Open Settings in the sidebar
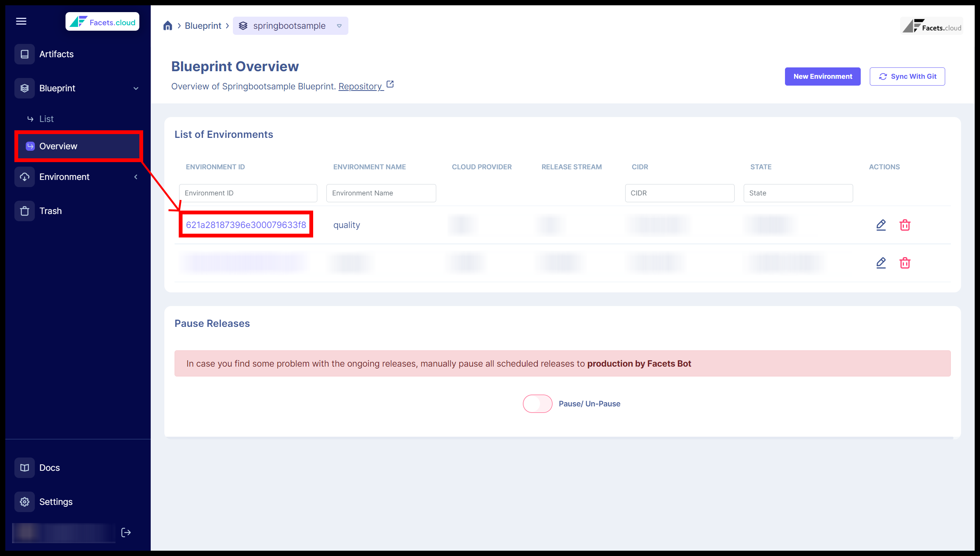 click(56, 502)
